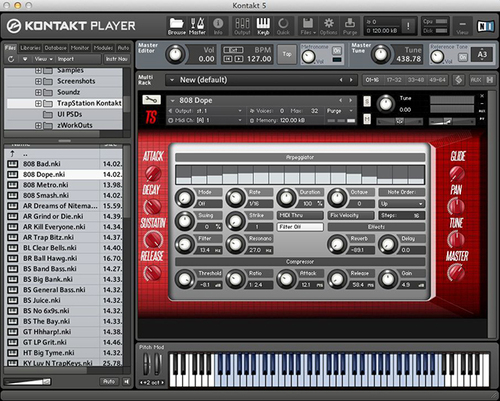Switch to the Libraries tab
Viewport: 500px width, 401px height.
30,48
